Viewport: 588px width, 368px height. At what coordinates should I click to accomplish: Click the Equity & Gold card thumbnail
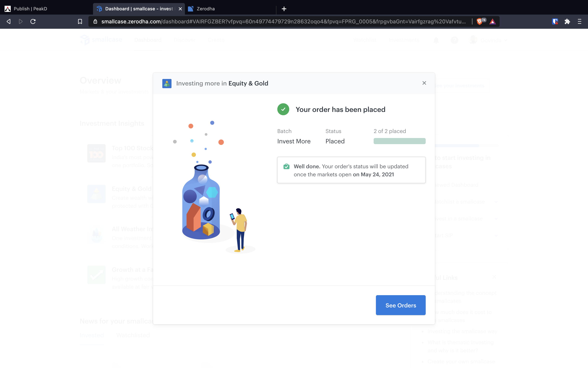[x=96, y=194]
